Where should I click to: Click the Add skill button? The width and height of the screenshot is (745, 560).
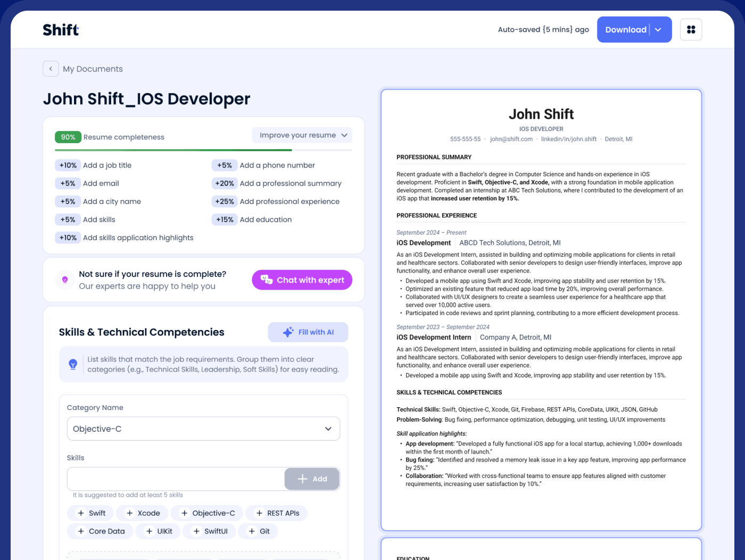click(x=312, y=479)
